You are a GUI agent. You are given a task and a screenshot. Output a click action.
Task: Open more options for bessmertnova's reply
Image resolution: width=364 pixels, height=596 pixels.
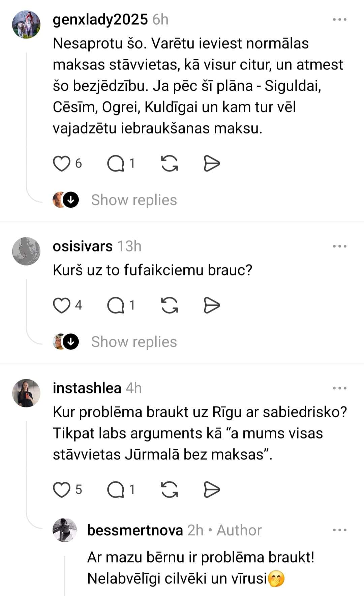pyautogui.click(x=339, y=530)
